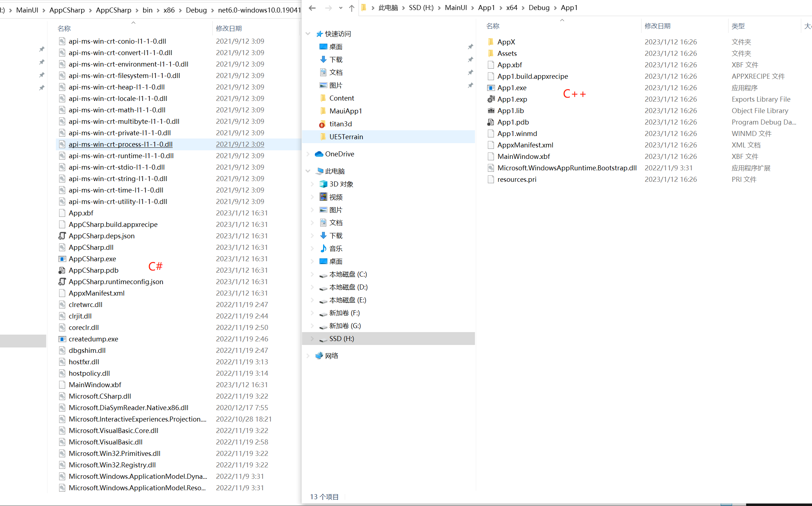Click x64 in the App1 address bar
The height and width of the screenshot is (506, 812).
pyautogui.click(x=512, y=8)
